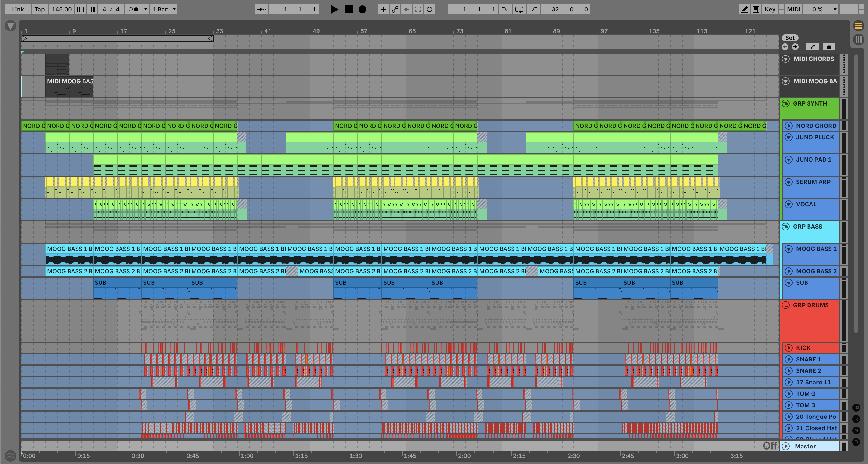868x464 pixels.
Task: Enable the computer MIDI keyboard icon
Action: [x=756, y=9]
